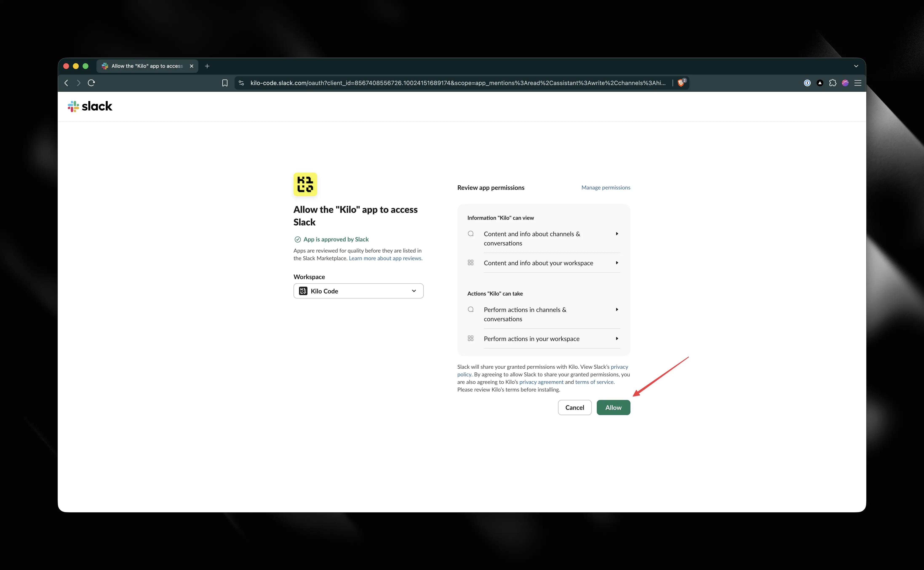Click the Kilo Code workspace icon in dropdown
The height and width of the screenshot is (570, 924).
[x=303, y=291]
